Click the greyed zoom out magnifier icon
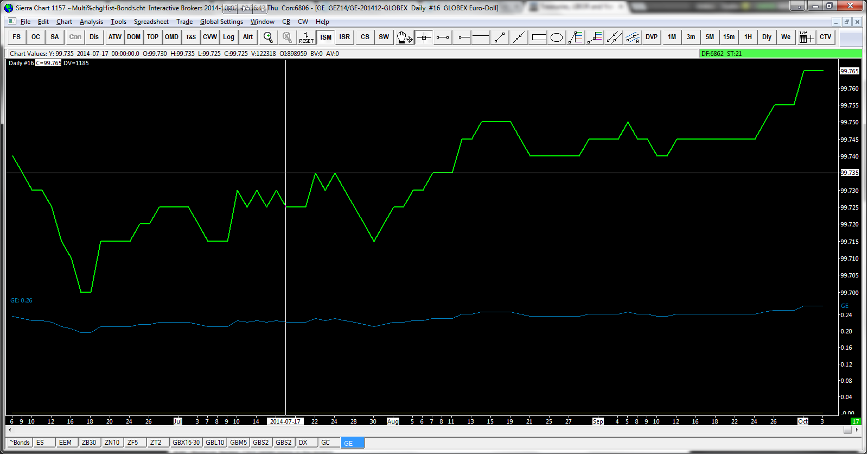The width and height of the screenshot is (868, 454). point(287,37)
